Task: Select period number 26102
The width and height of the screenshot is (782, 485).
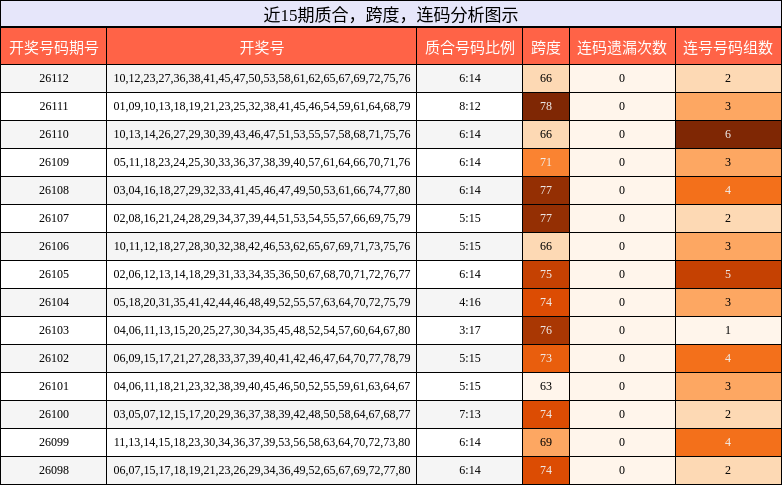Action: click(x=53, y=358)
